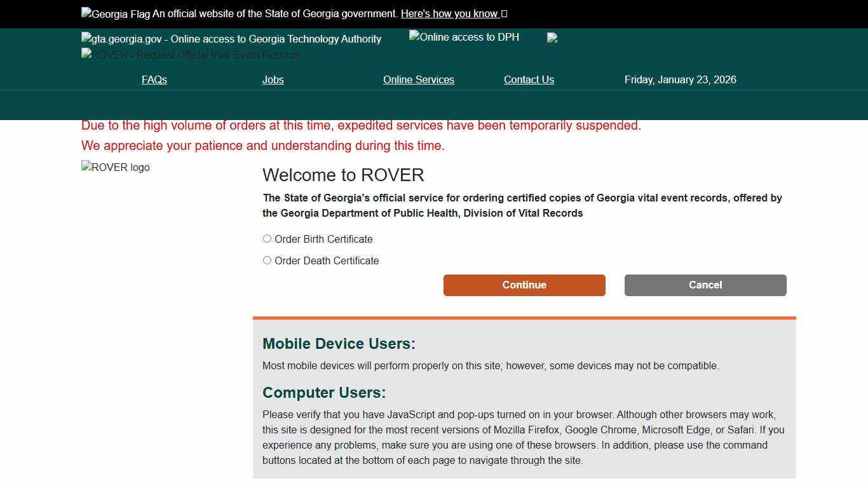Open Online Services from the navigation bar

[x=418, y=79]
